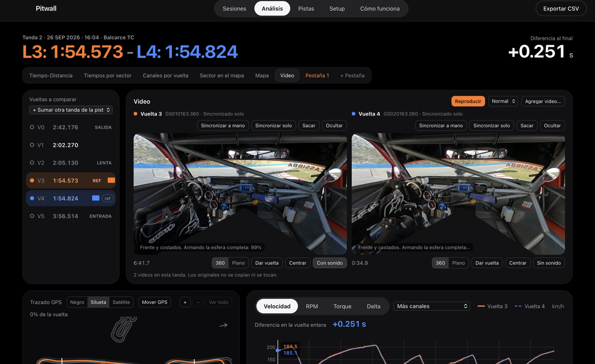Click Exportar CSV button
595x364 pixels.
[x=561, y=9]
